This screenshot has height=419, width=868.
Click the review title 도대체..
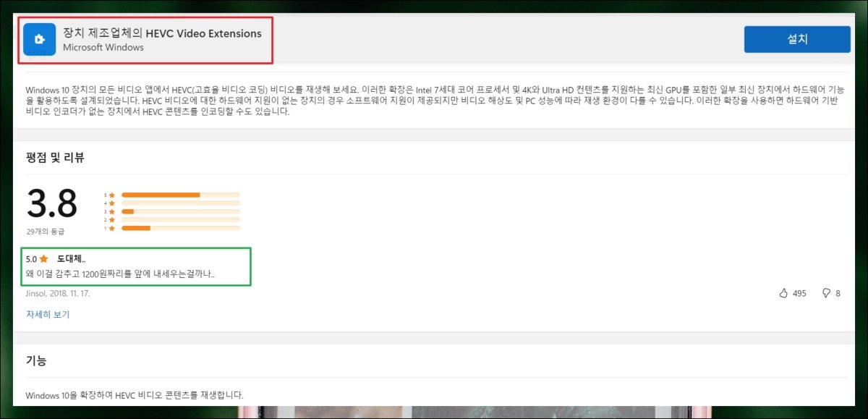point(72,258)
